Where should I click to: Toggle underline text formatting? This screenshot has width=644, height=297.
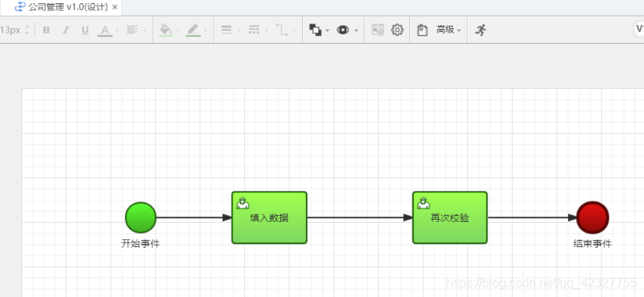(85, 30)
